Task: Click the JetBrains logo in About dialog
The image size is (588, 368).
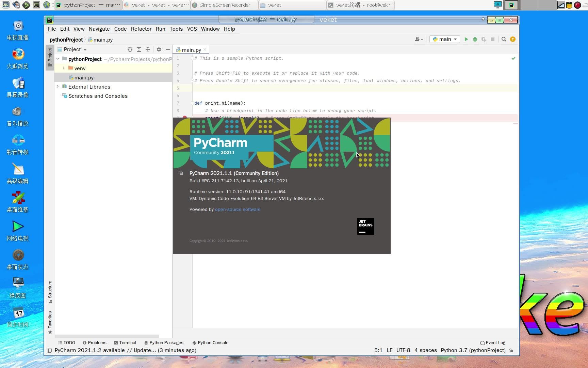Action: (365, 226)
